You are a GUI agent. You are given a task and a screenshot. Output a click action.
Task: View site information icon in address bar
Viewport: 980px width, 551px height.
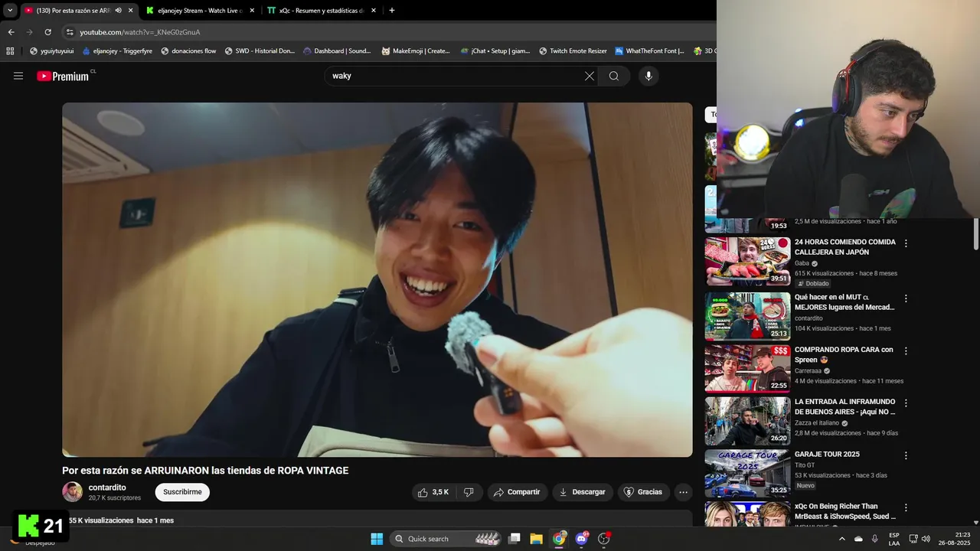click(70, 32)
